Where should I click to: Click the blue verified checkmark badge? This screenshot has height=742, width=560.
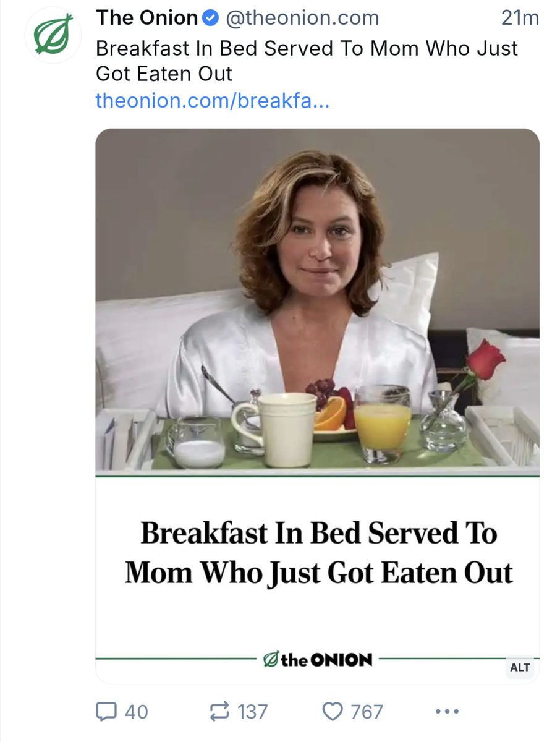pyautogui.click(x=210, y=19)
